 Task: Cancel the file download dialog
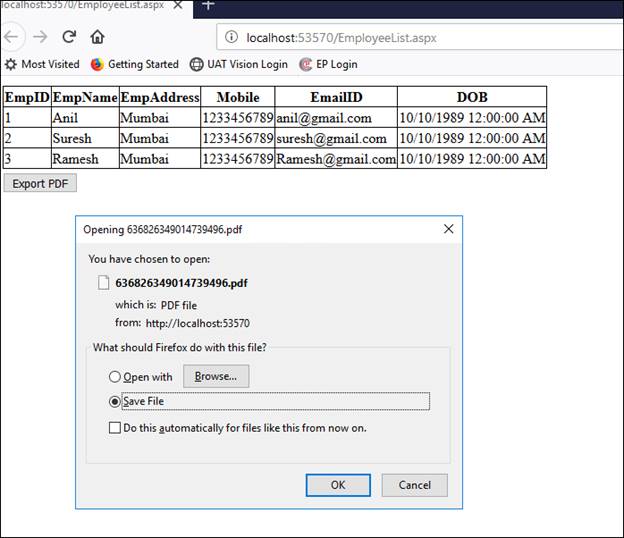click(x=415, y=485)
